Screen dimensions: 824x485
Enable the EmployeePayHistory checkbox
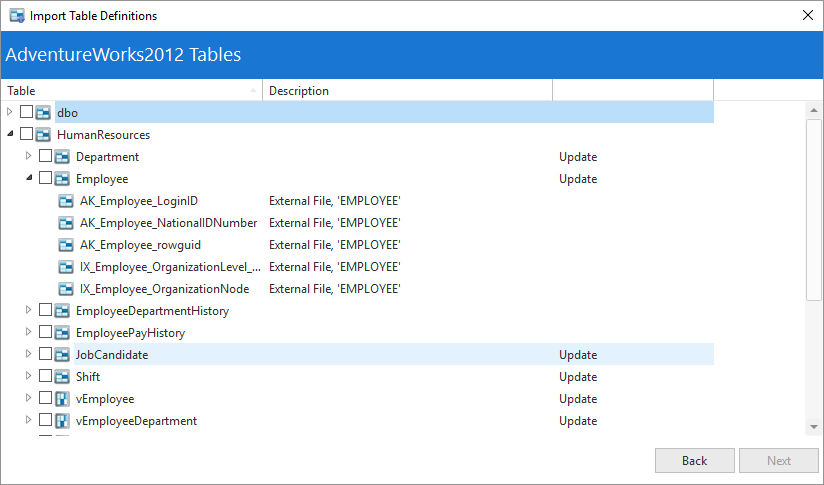coord(45,332)
